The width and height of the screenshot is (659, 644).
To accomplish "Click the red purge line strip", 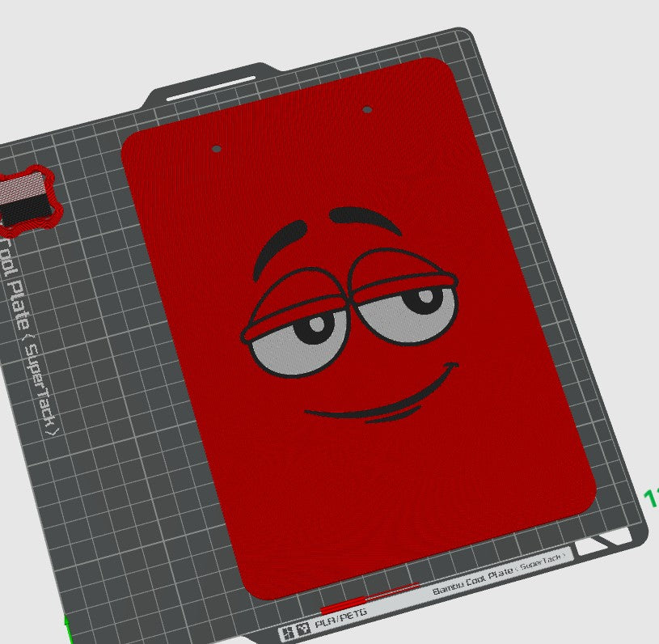I will coord(370,599).
